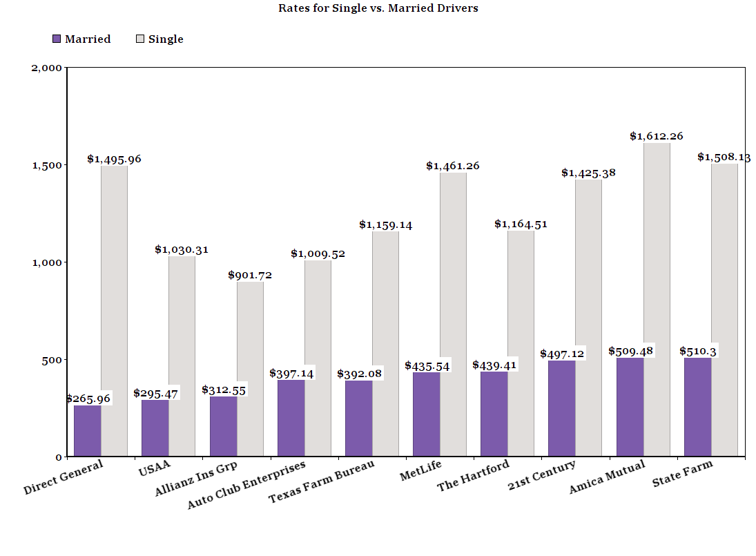The height and width of the screenshot is (556, 756).
Task: Click the Auto Club Enterprises axis label
Action: click(246, 485)
